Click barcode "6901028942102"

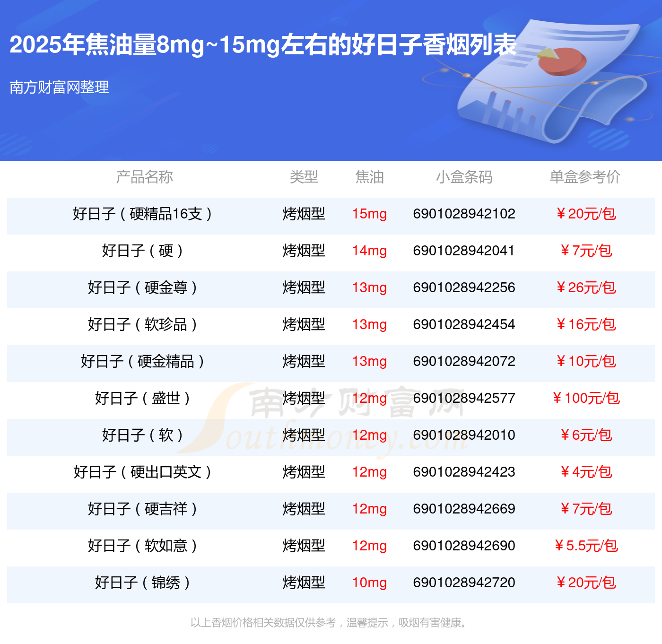coord(464,214)
